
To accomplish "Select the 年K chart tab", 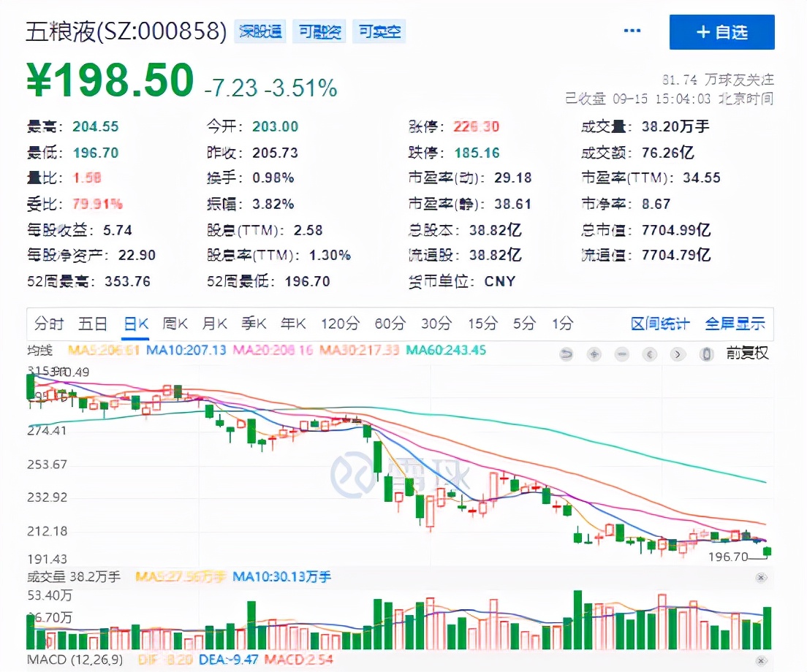I will [293, 324].
